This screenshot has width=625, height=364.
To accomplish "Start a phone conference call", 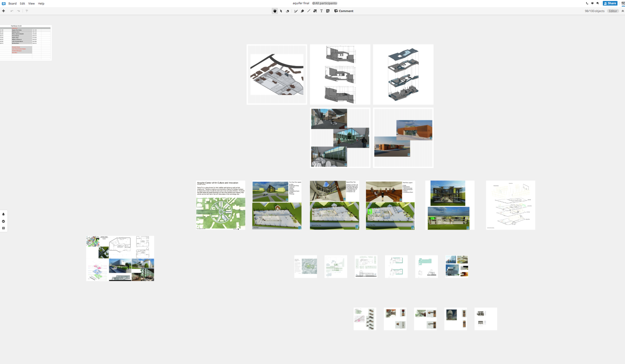I will pyautogui.click(x=587, y=3).
